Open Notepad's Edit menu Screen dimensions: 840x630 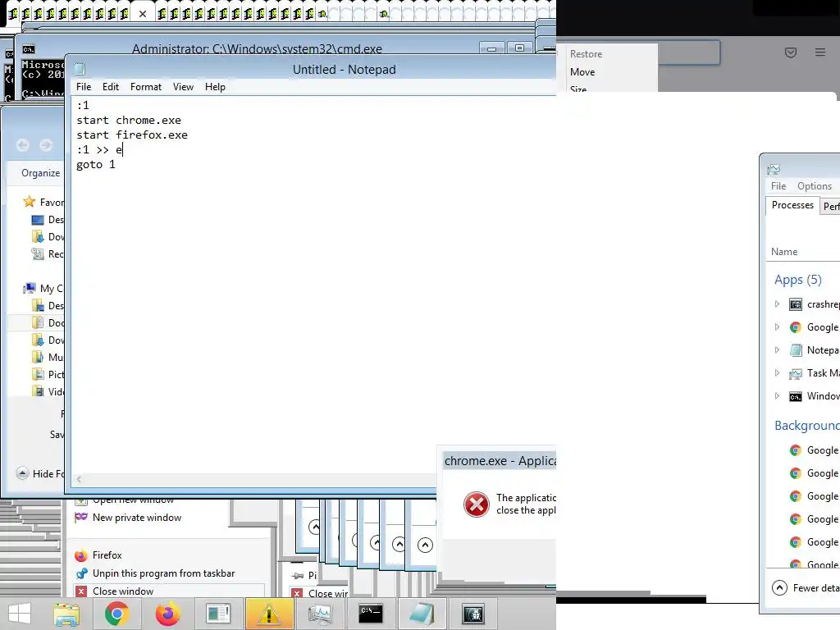111,87
